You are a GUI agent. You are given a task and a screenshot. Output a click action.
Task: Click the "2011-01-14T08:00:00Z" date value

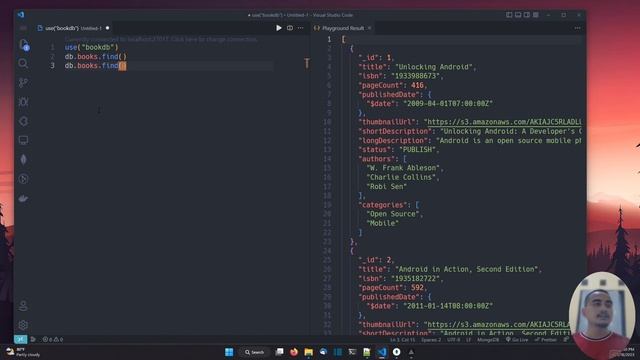(448, 306)
